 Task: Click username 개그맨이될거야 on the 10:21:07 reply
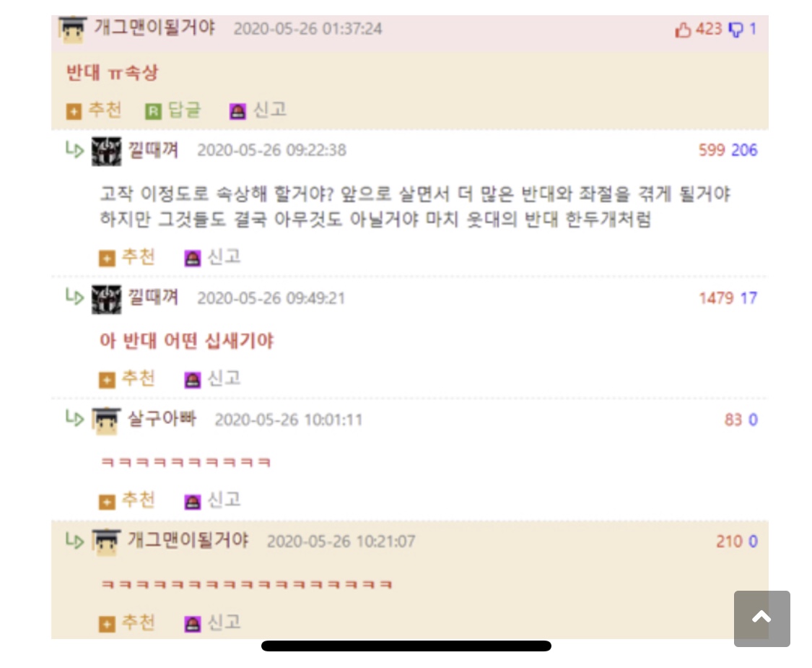[x=188, y=540]
